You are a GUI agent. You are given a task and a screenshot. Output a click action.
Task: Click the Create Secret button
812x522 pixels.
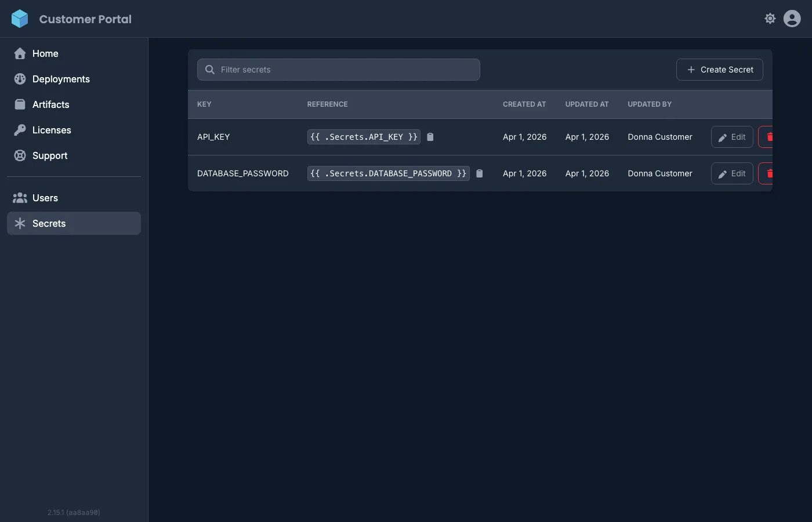(719, 70)
